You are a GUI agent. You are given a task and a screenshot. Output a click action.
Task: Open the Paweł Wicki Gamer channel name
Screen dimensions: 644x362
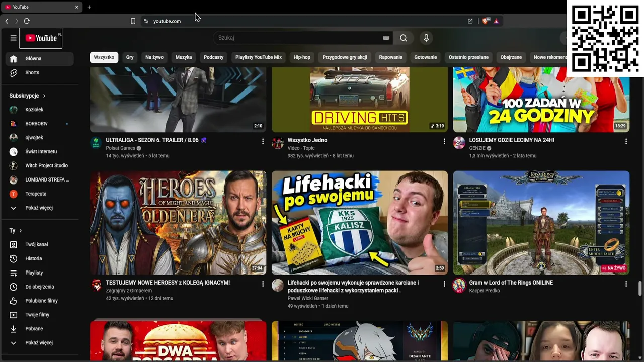tap(308, 298)
